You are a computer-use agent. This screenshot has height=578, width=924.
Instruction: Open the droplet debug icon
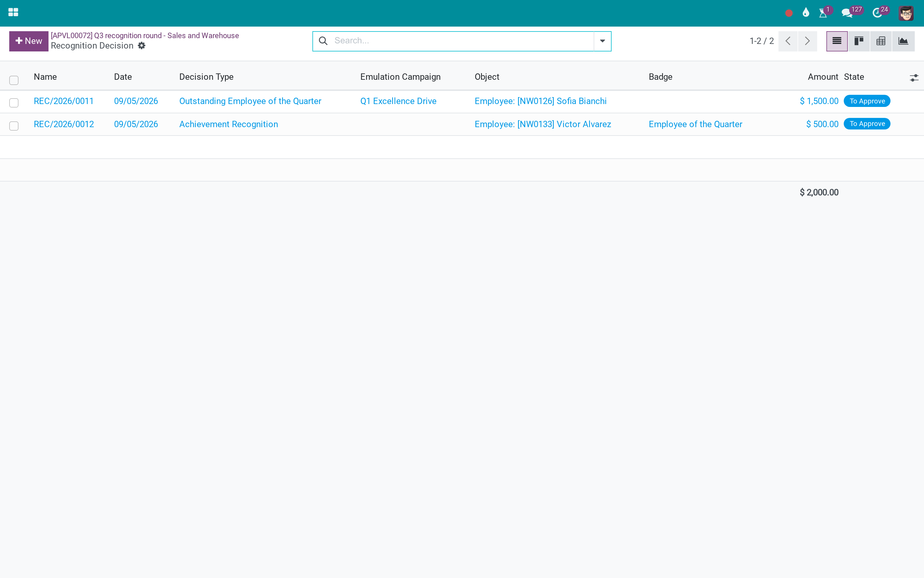point(806,13)
